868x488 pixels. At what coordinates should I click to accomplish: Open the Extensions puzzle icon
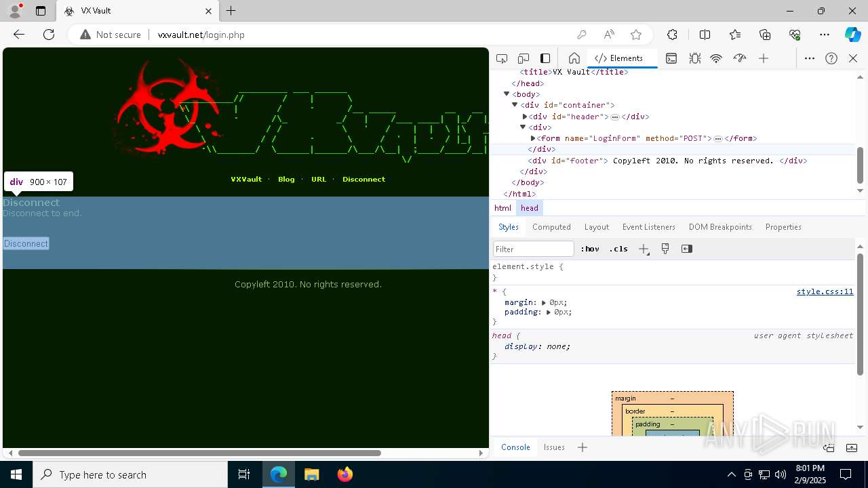[x=672, y=35]
